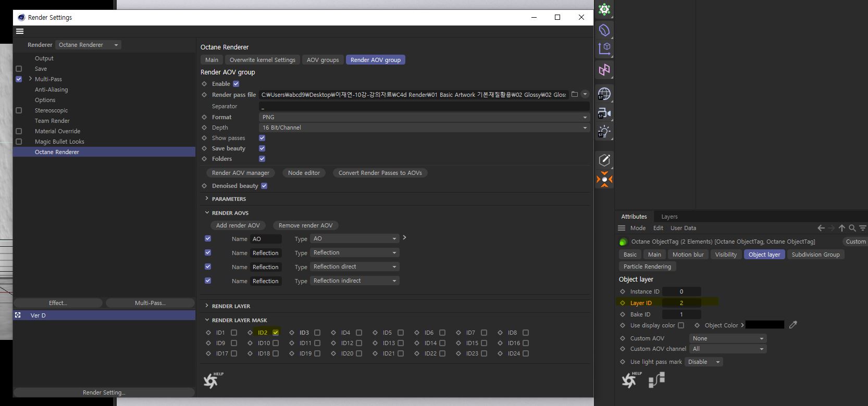
Task: Click the orange arrows snap icon
Action: click(x=604, y=180)
